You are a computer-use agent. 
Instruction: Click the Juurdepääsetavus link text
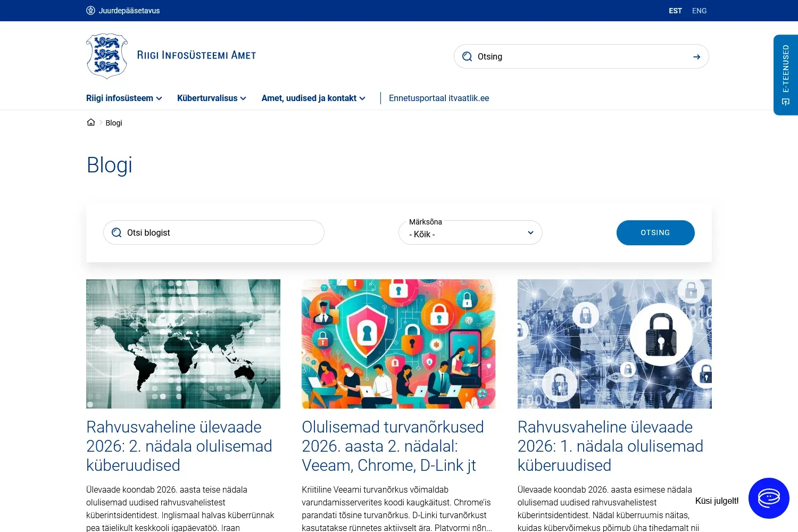coord(129,11)
